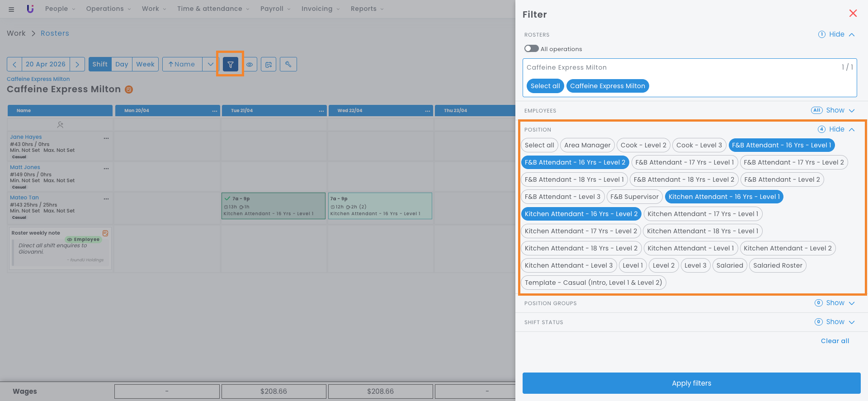Toggle the All operations switch

tap(531, 48)
